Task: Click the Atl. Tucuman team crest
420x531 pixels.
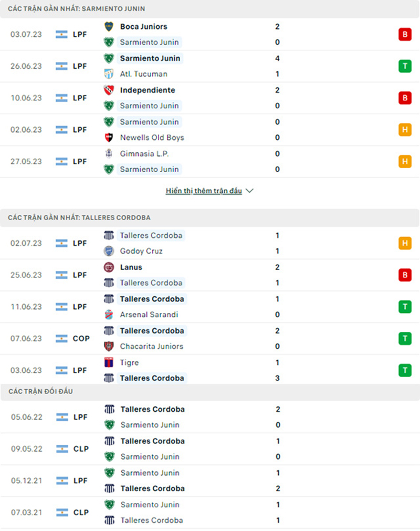Action: click(x=109, y=74)
